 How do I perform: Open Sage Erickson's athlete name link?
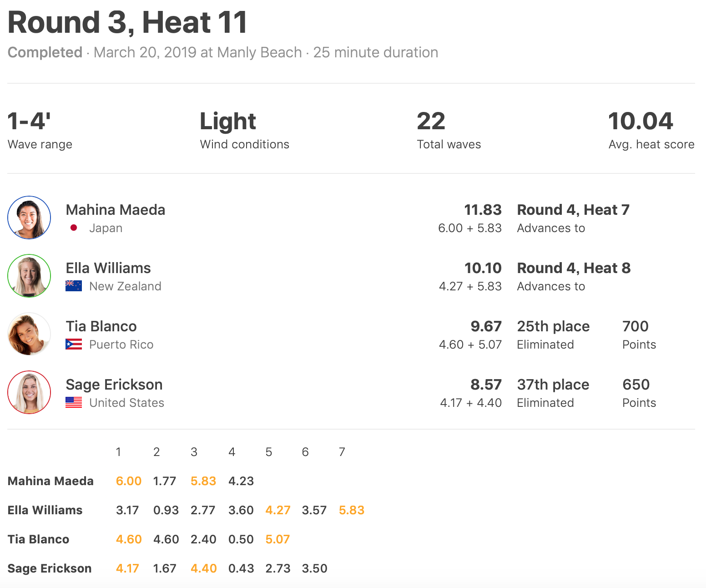(x=114, y=385)
